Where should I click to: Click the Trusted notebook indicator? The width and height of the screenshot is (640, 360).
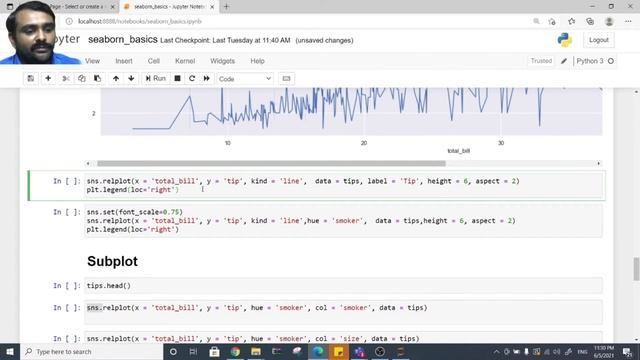pos(541,61)
